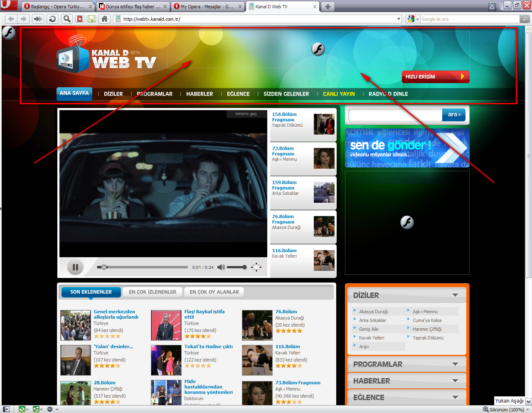Open the Arşiv link under DİZİLER
Image resolution: width=532 pixels, height=413 pixels.
click(x=364, y=347)
